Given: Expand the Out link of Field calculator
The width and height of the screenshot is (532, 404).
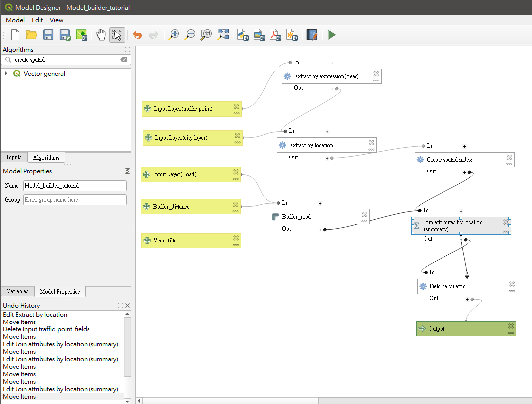Looking at the screenshot, I should 467,298.
